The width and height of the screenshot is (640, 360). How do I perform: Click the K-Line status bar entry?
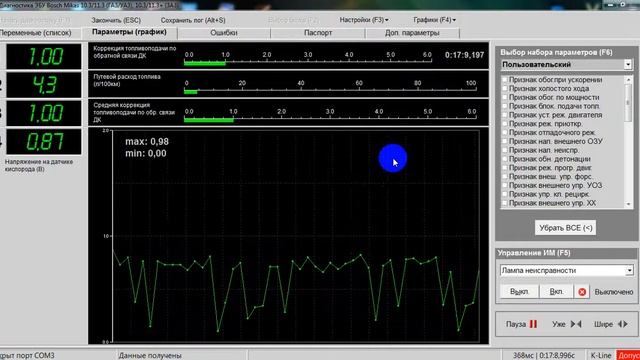coord(601,356)
